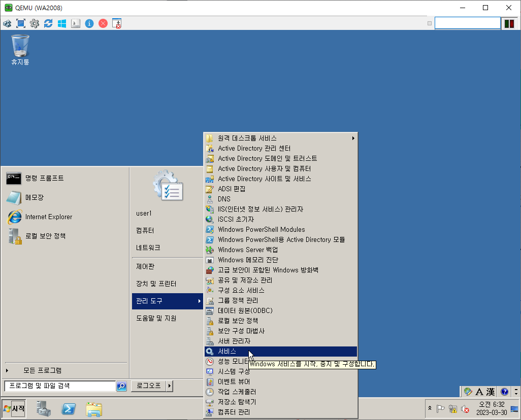Click the magnifier search button
Viewport: 521px width, 420px height.
click(x=121, y=386)
